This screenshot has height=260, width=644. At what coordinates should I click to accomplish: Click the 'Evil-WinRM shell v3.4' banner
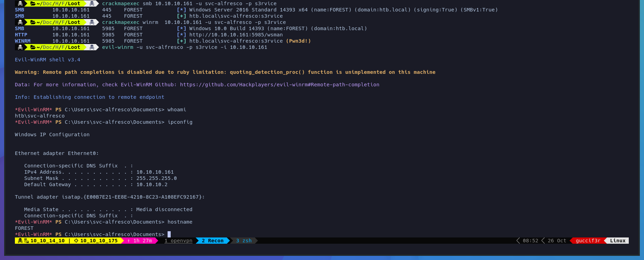[x=47, y=60]
